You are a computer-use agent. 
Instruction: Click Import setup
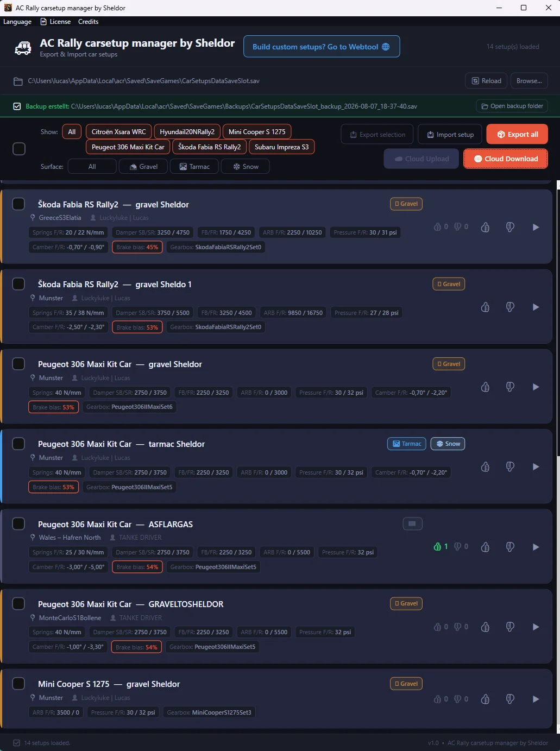[x=450, y=134]
